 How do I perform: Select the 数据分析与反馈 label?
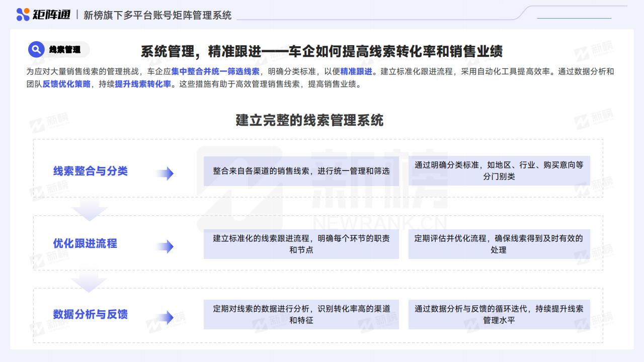click(x=91, y=314)
